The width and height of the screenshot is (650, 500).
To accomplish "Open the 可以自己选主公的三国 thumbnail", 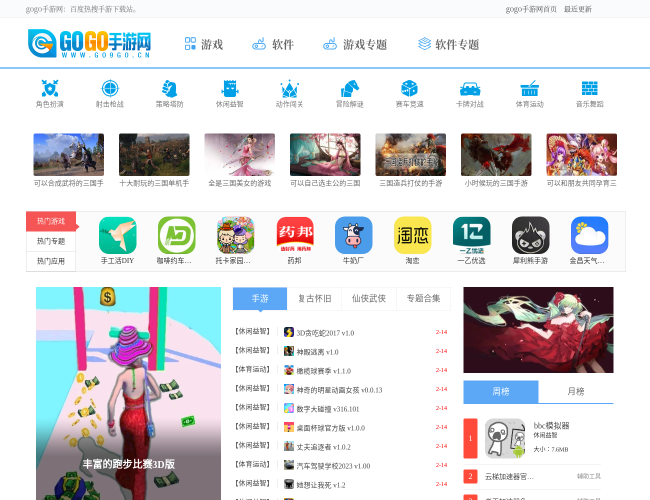I will click(325, 155).
